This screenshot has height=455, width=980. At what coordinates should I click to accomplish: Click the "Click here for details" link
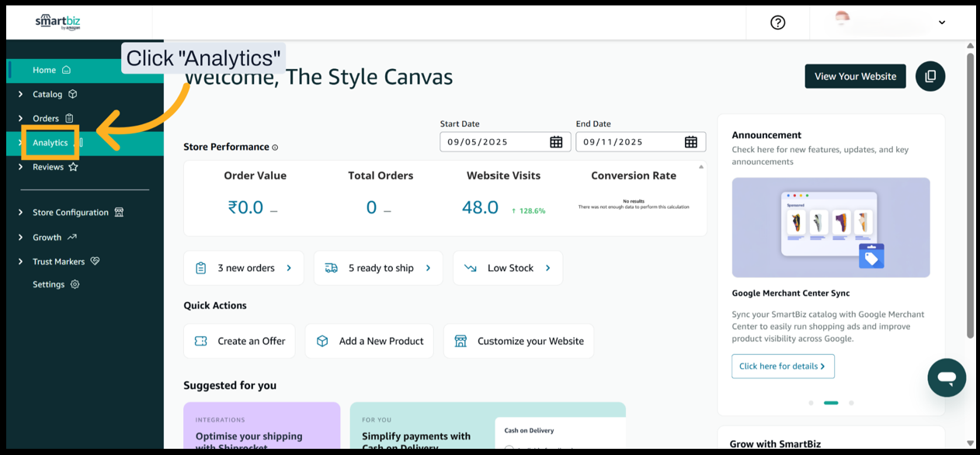point(782,366)
